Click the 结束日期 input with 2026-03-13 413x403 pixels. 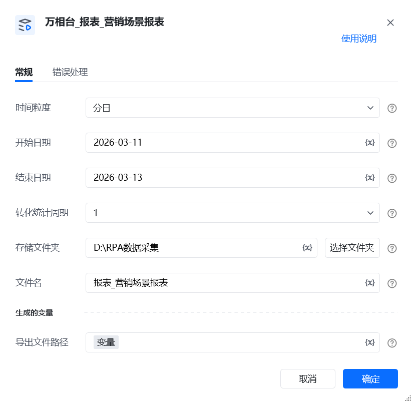click(232, 178)
